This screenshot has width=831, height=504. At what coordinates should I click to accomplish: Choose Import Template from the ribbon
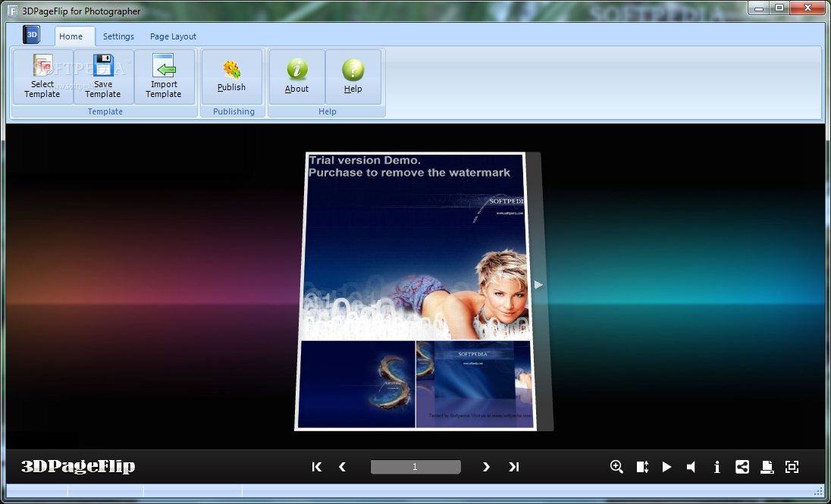(x=164, y=77)
